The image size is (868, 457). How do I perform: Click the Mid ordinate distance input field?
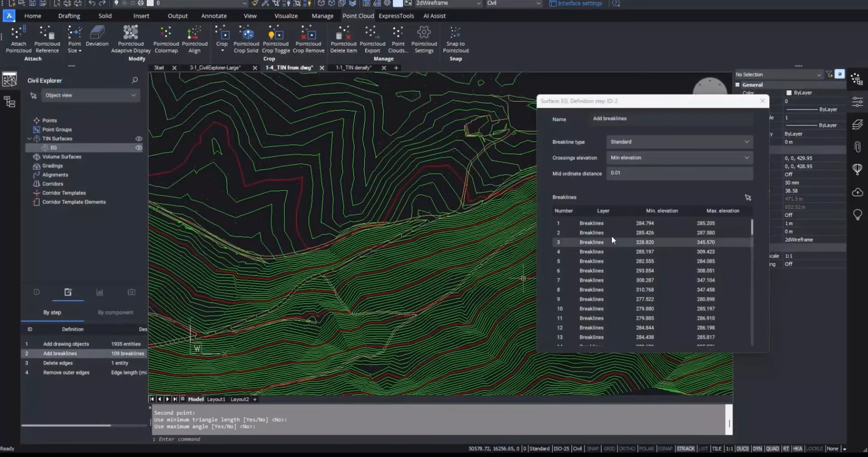[679, 173]
